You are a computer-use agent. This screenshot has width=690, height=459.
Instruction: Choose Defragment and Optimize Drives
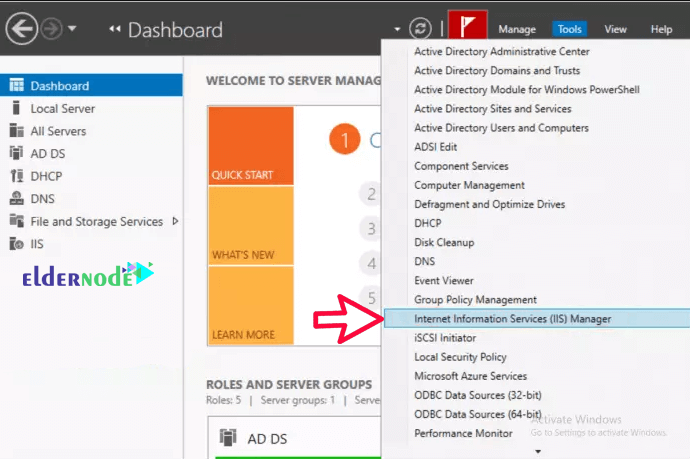pyautogui.click(x=489, y=204)
